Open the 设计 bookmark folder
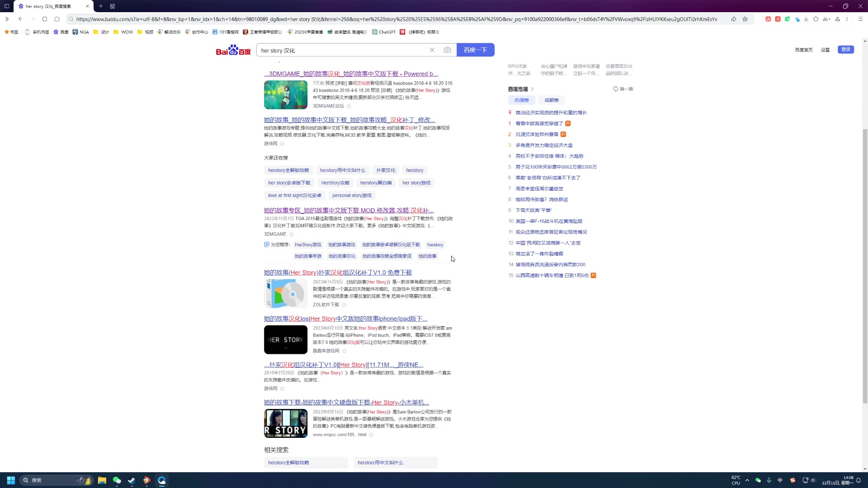 point(101,32)
